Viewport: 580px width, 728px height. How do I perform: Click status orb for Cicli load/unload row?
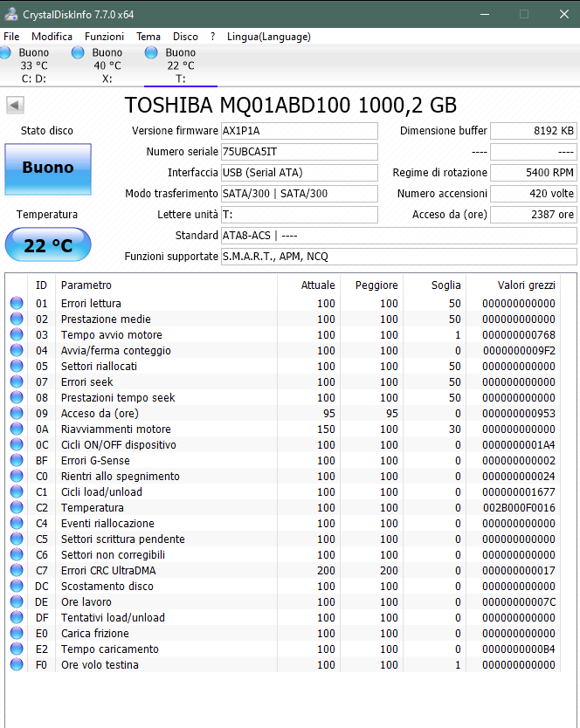(x=17, y=492)
